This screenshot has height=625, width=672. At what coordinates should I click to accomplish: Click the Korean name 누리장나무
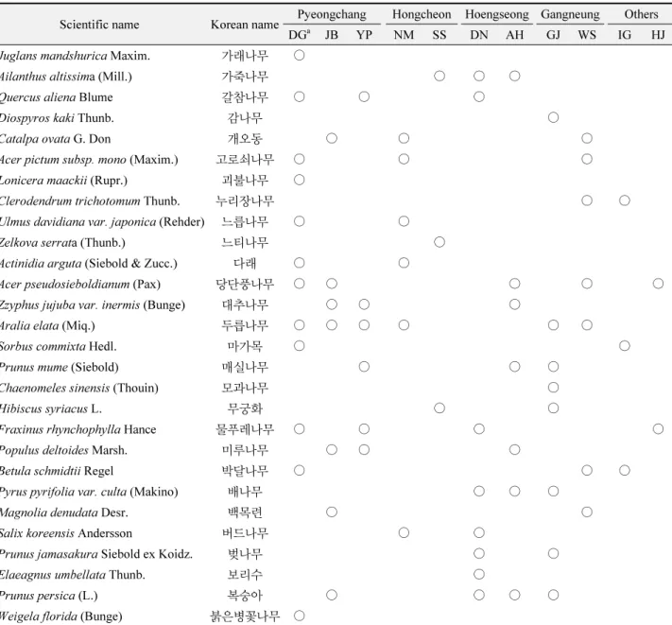click(245, 201)
